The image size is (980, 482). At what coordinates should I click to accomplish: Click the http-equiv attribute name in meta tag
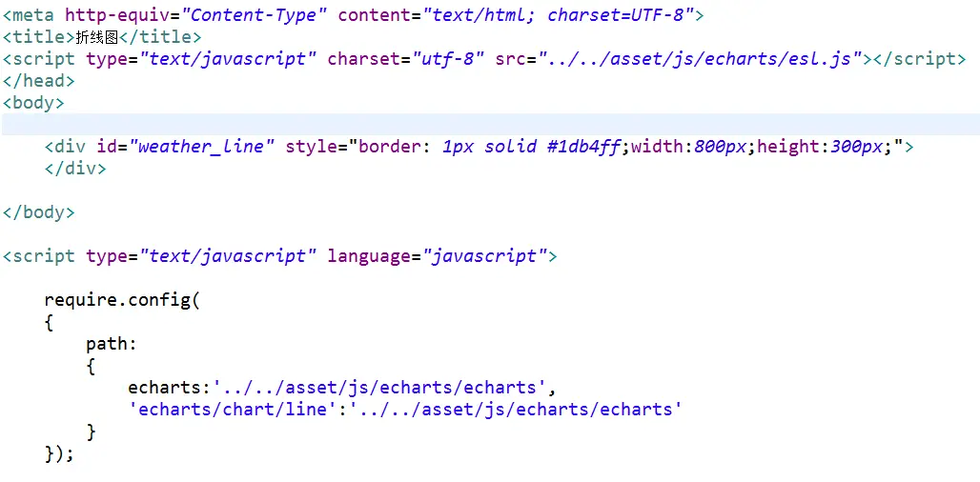(x=117, y=15)
